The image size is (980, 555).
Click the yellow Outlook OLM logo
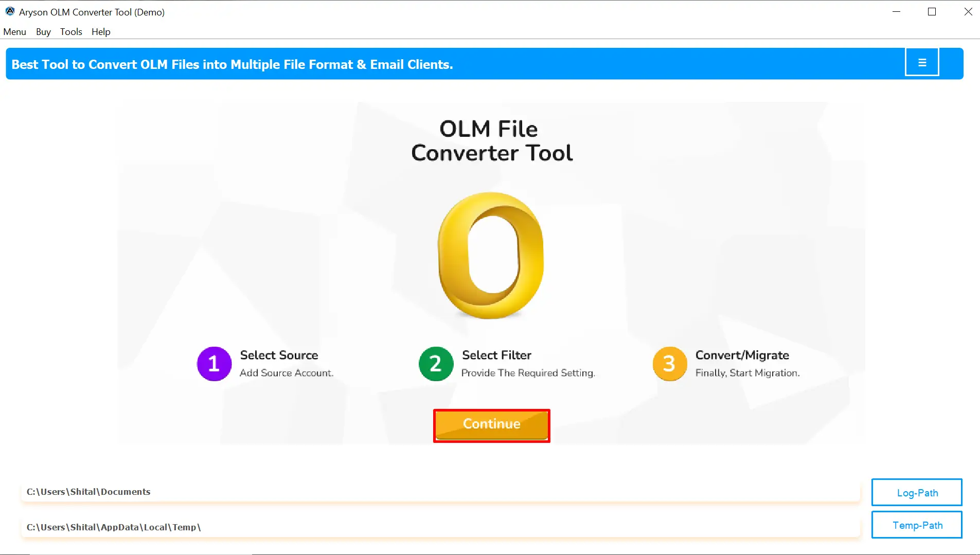pos(491,256)
